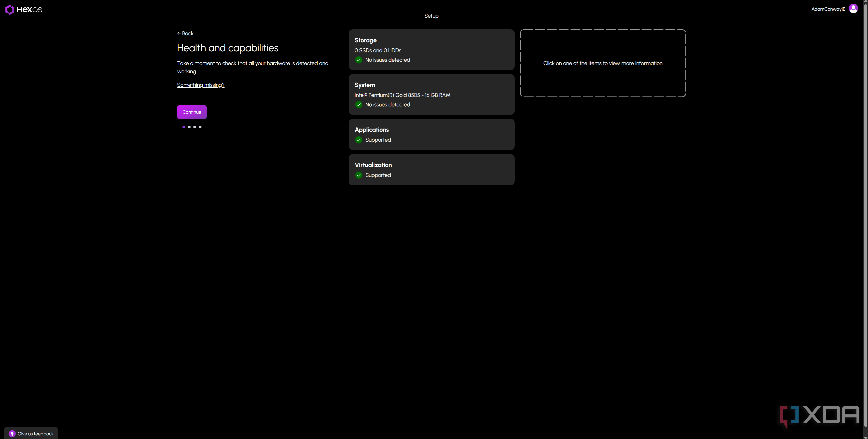The height and width of the screenshot is (439, 868).
Task: Click 'Supported' text under Virtualization
Action: click(x=378, y=175)
